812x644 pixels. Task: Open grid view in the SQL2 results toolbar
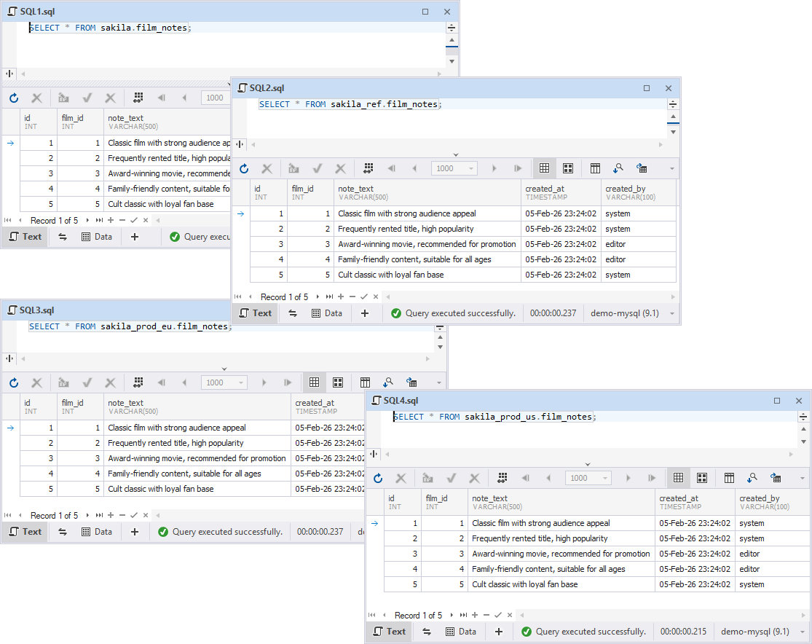tap(544, 168)
